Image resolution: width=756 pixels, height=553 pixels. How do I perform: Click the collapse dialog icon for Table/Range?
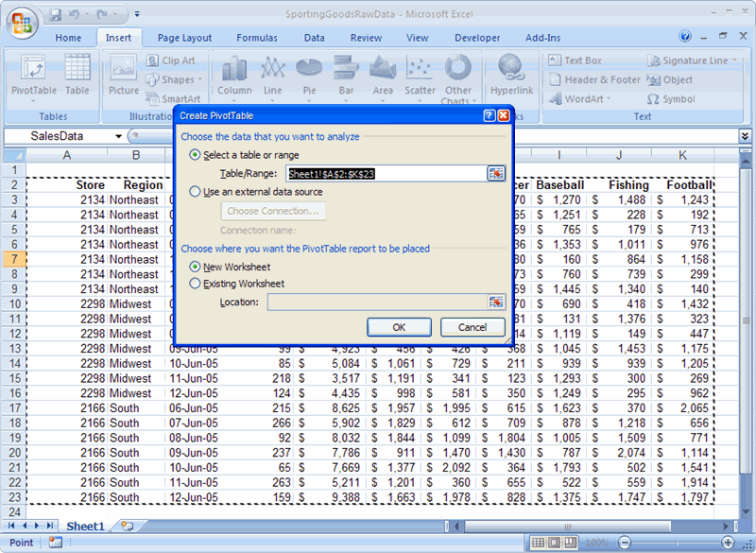pos(496,174)
